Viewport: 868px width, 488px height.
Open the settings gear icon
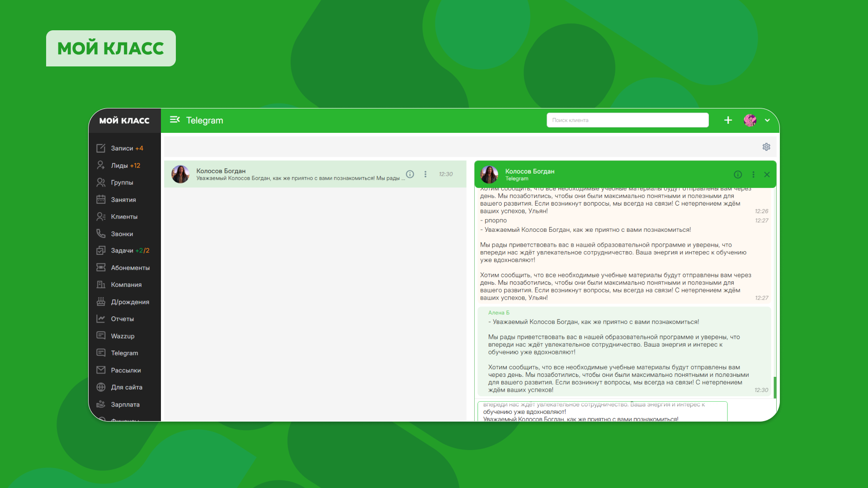click(x=766, y=147)
